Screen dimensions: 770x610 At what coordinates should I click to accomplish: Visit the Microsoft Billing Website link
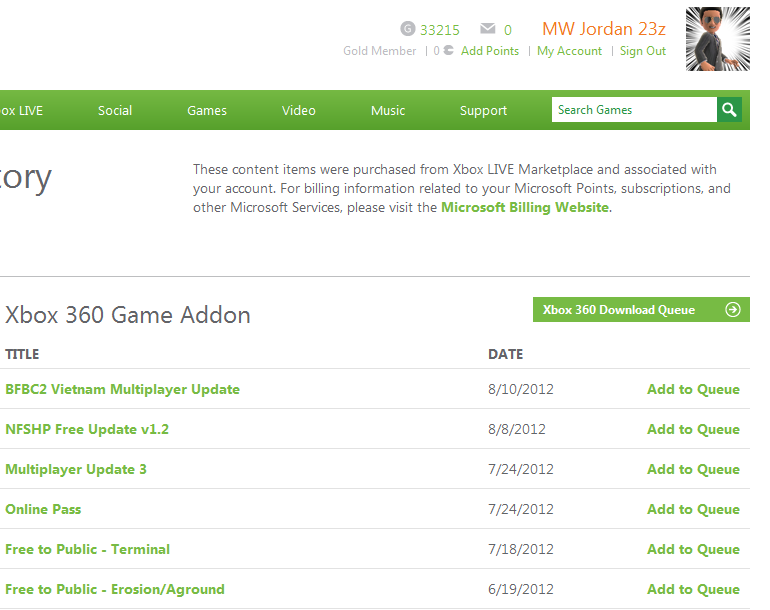pyautogui.click(x=525, y=207)
